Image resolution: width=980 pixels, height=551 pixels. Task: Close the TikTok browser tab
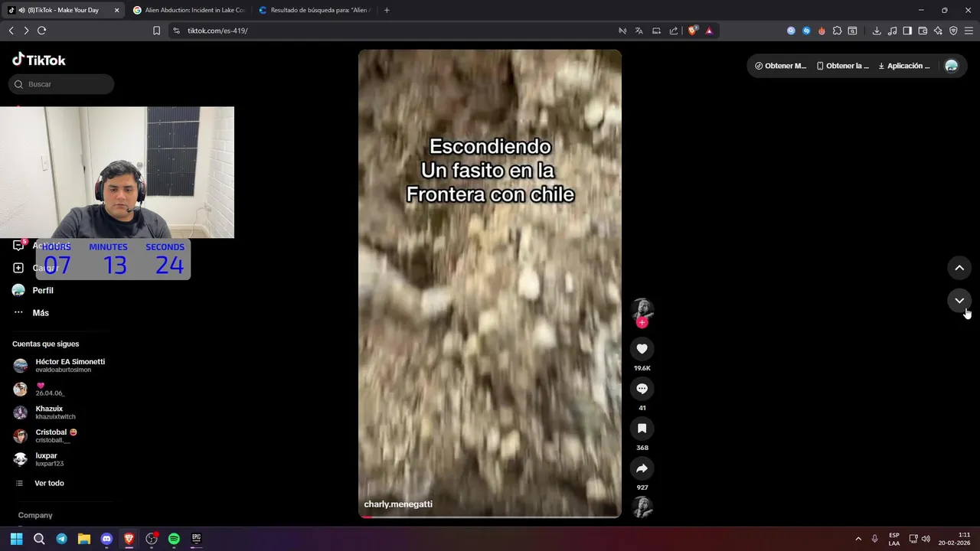116,10
